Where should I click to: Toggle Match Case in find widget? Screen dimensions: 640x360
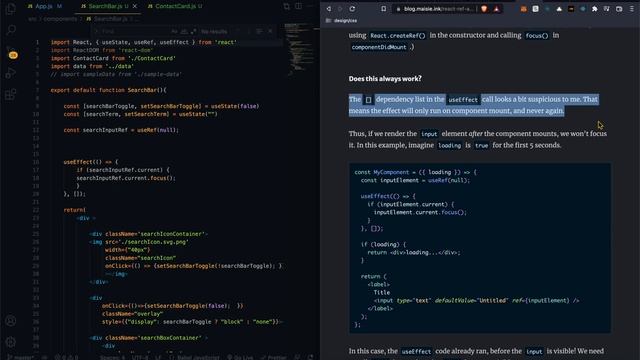click(x=175, y=31)
